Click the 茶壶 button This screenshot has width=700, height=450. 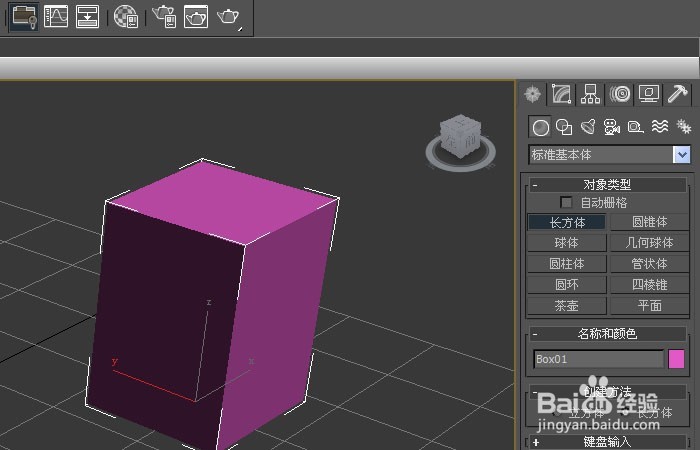567,306
